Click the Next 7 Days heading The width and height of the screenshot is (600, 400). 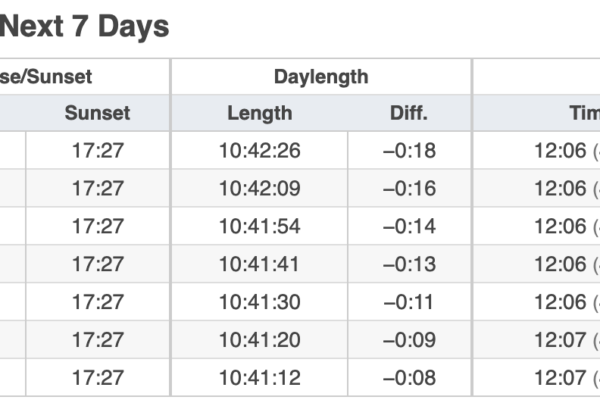[x=85, y=27]
